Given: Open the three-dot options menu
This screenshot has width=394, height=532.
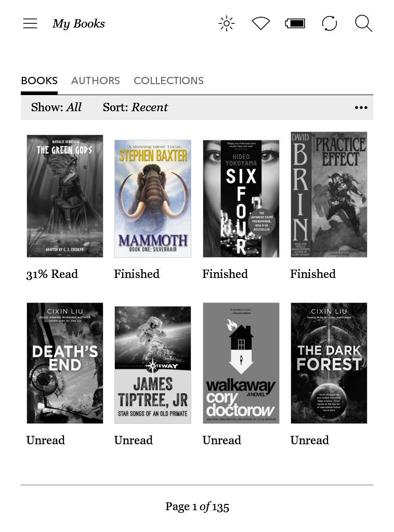Looking at the screenshot, I should click(361, 108).
